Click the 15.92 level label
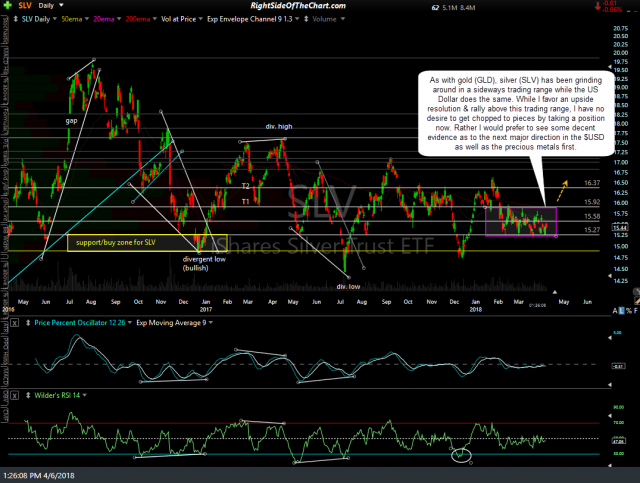This screenshot has height=483, width=640. [592, 202]
